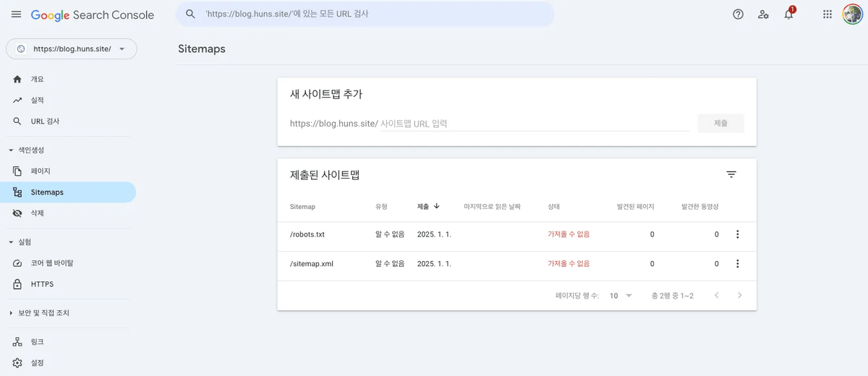Open 개요 in the sidebar
The width and height of the screenshot is (868, 376).
tap(68, 79)
